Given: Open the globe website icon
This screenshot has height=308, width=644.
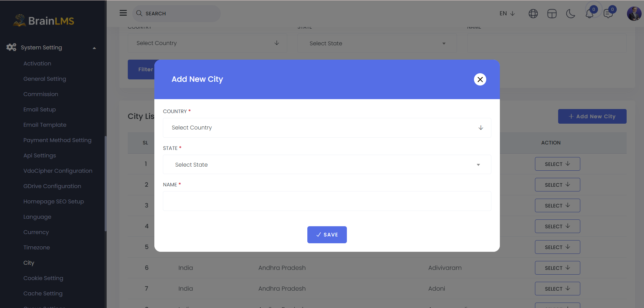Looking at the screenshot, I should point(533,14).
